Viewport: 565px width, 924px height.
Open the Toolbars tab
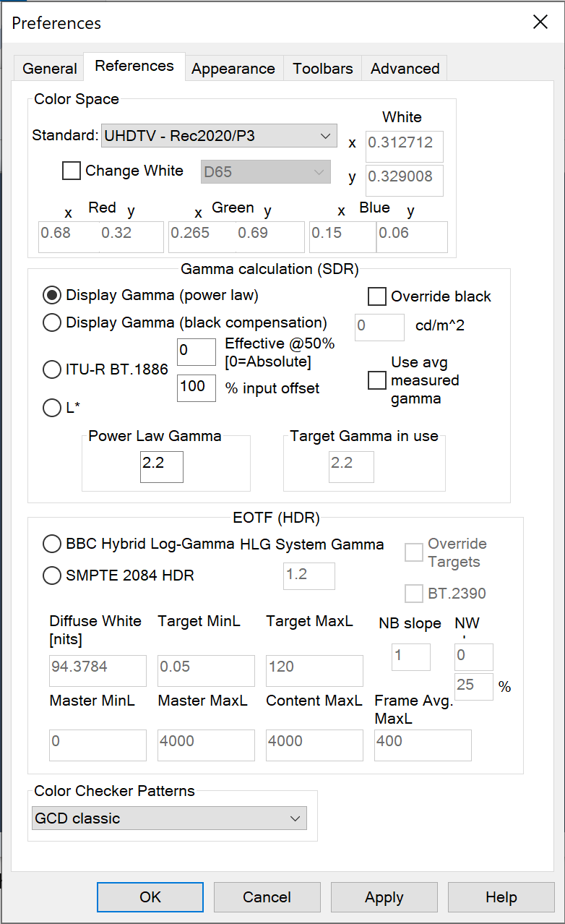click(322, 68)
